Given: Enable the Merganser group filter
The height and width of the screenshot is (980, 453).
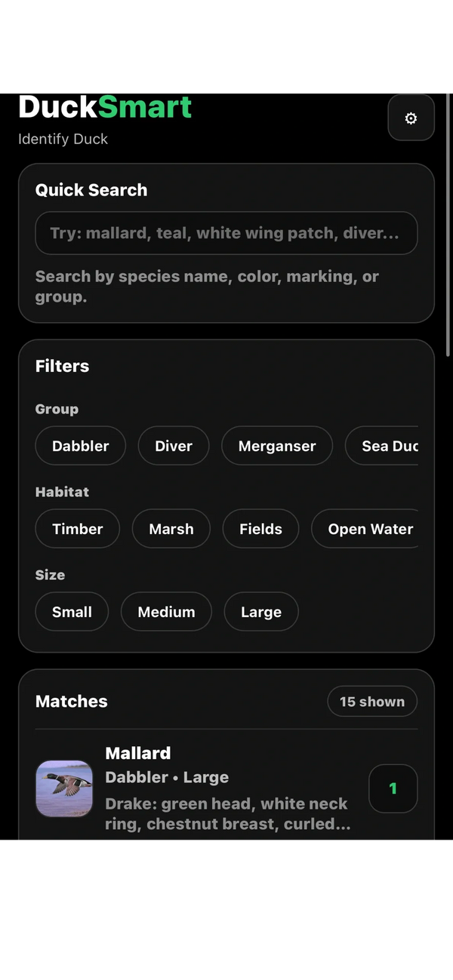Looking at the screenshot, I should click(277, 446).
